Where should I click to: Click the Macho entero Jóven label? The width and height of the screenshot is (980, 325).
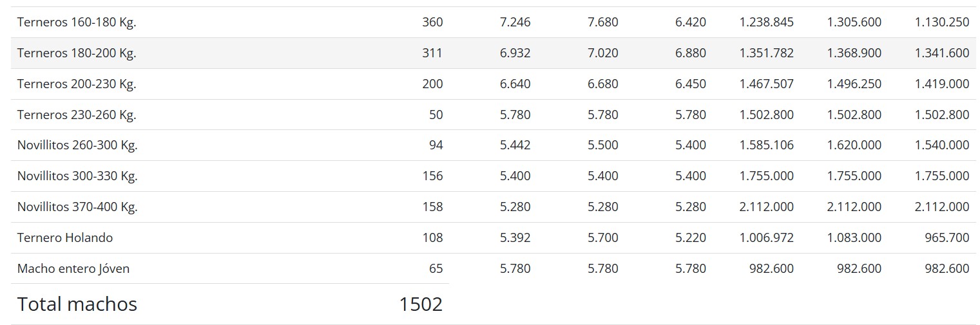pos(73,269)
